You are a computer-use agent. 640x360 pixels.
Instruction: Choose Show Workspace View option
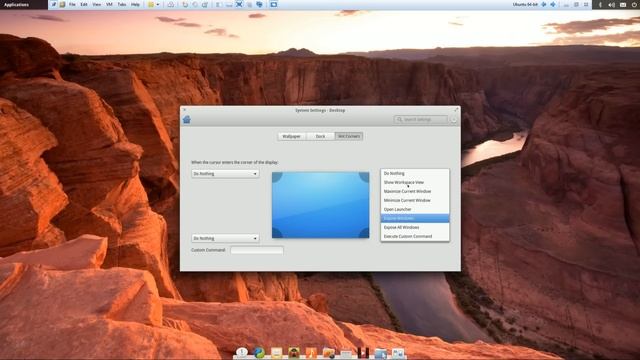(415, 182)
